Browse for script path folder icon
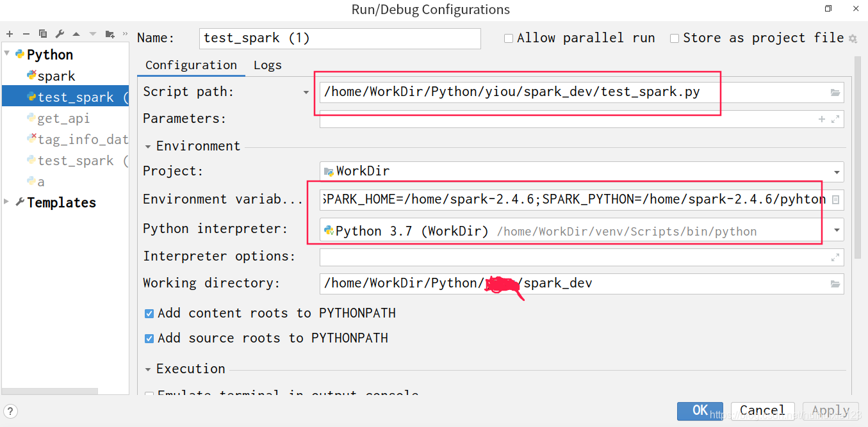The width and height of the screenshot is (868, 427). (835, 93)
